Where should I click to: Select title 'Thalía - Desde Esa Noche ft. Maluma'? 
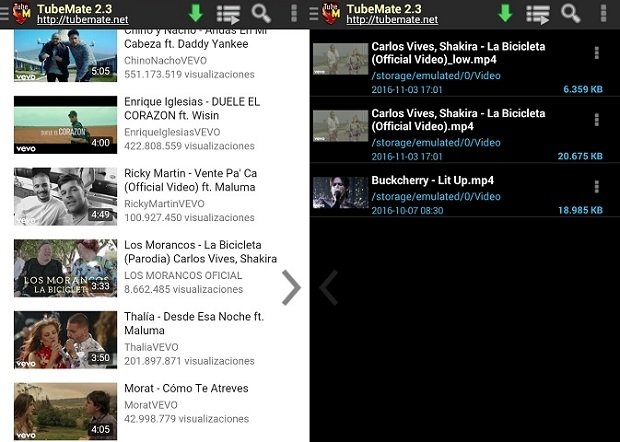coord(194,323)
